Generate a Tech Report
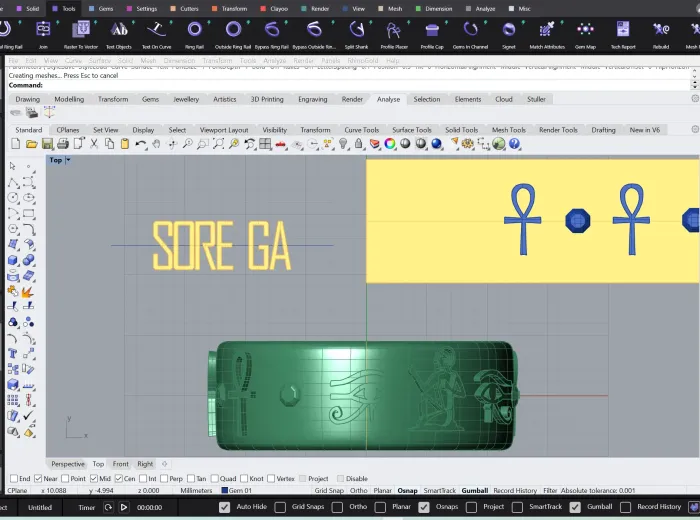Screen dimensions: 700x520 coord(623,34)
